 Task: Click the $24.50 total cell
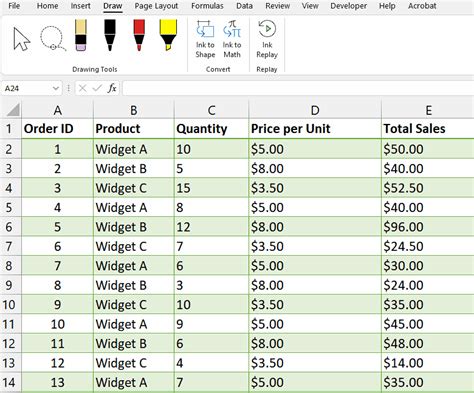(428, 246)
